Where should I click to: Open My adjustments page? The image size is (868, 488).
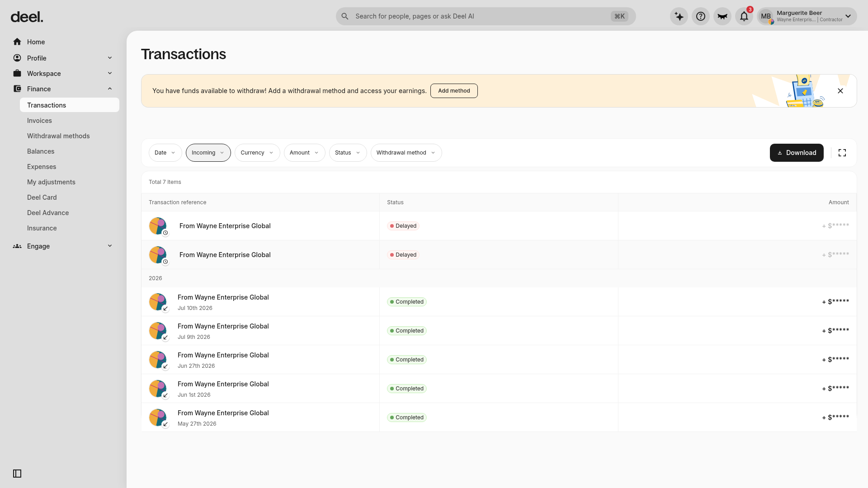[51, 182]
